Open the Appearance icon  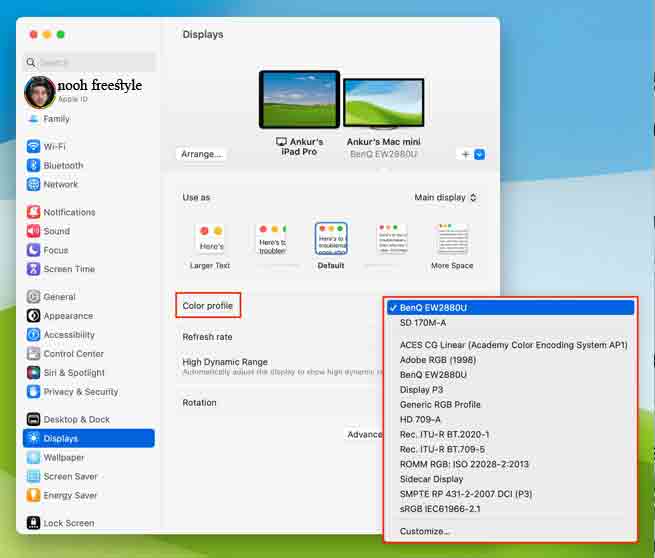pos(33,316)
